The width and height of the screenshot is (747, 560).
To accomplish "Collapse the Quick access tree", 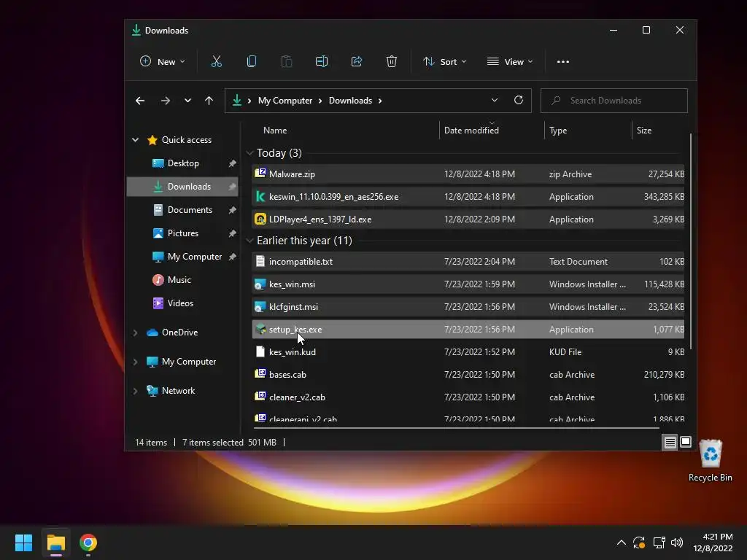I will pyautogui.click(x=135, y=139).
